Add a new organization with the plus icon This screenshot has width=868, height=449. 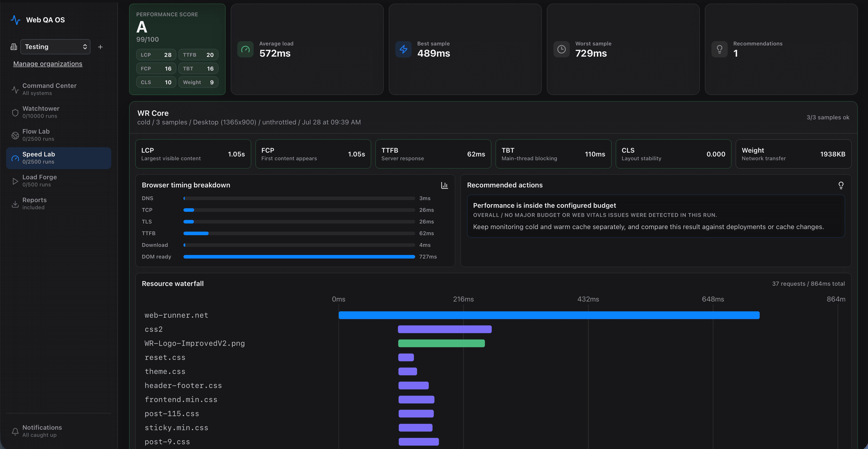(100, 47)
